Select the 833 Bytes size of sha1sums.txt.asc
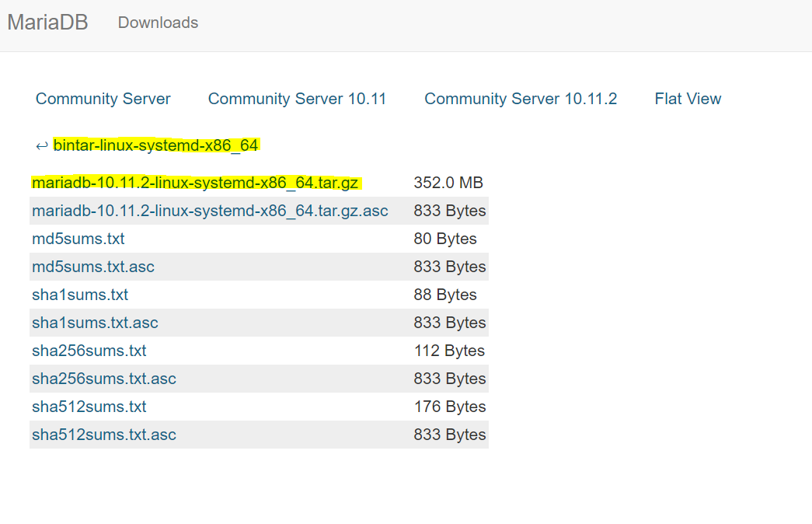Viewport: 812px width, 524px height. tap(450, 323)
